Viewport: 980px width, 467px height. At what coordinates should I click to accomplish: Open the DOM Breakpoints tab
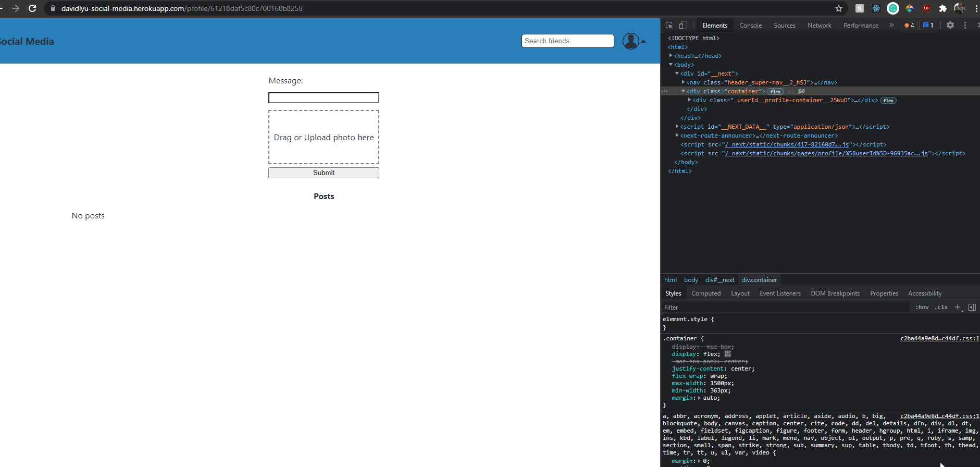click(x=835, y=293)
